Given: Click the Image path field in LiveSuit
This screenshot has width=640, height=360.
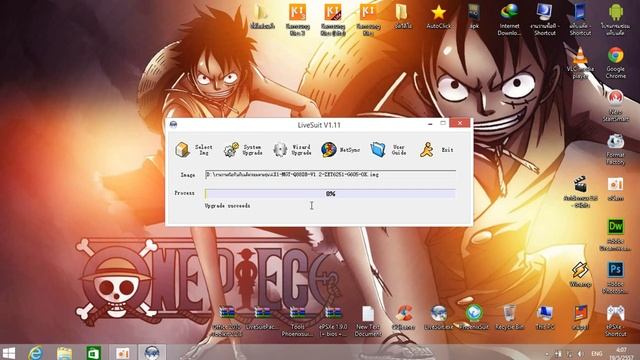Looking at the screenshot, I should 330,175.
